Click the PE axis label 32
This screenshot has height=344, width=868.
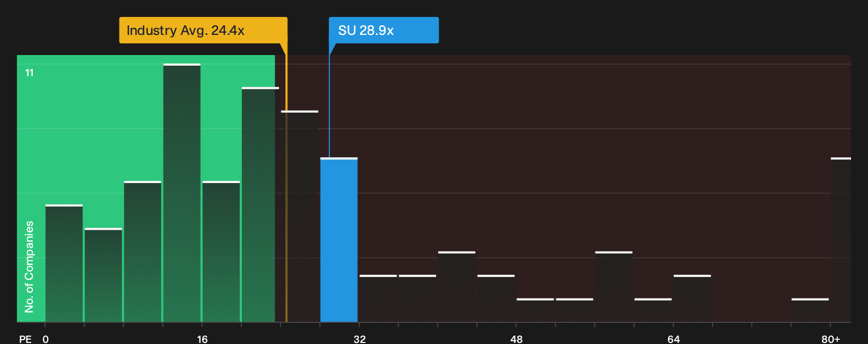(x=359, y=339)
